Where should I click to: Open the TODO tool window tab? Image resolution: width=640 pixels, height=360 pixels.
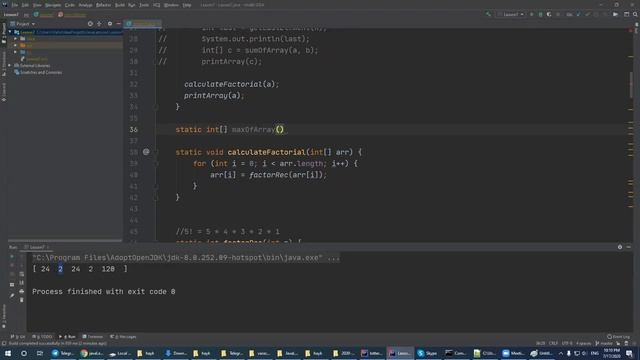tap(42, 337)
